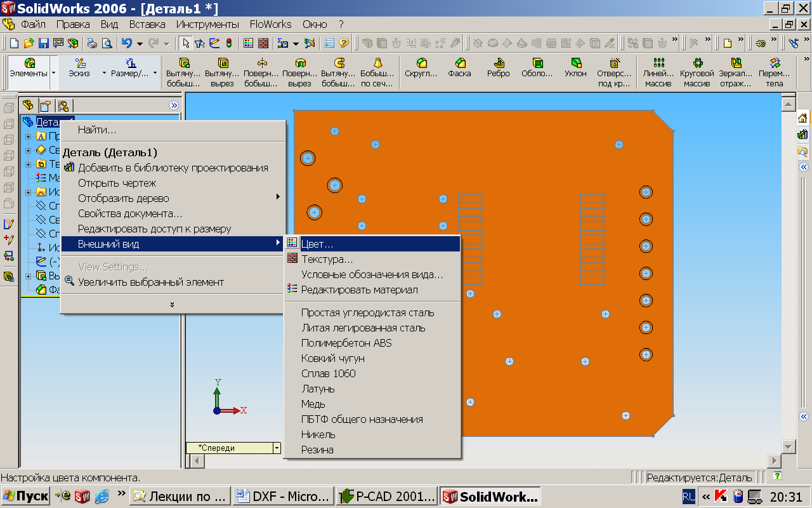Viewport: 812px width, 508px height.
Task: Apply material Резина
Action: pyautogui.click(x=372, y=450)
